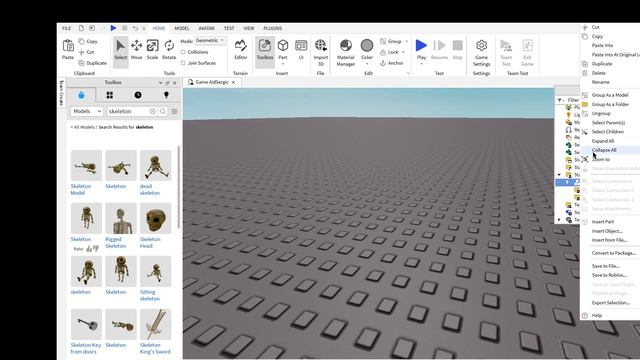The image size is (640, 360).
Task: Click the quick-access new file icon
Action: 81,28
